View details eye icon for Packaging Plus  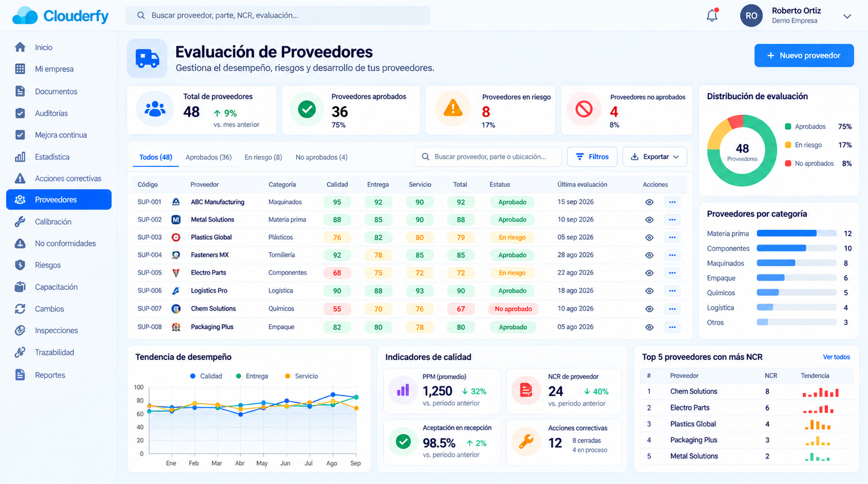pos(649,327)
